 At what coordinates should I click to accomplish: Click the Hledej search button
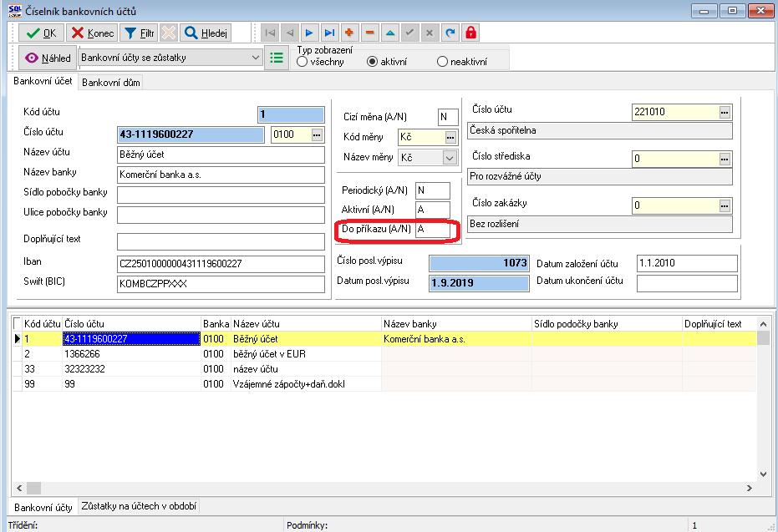[x=206, y=33]
